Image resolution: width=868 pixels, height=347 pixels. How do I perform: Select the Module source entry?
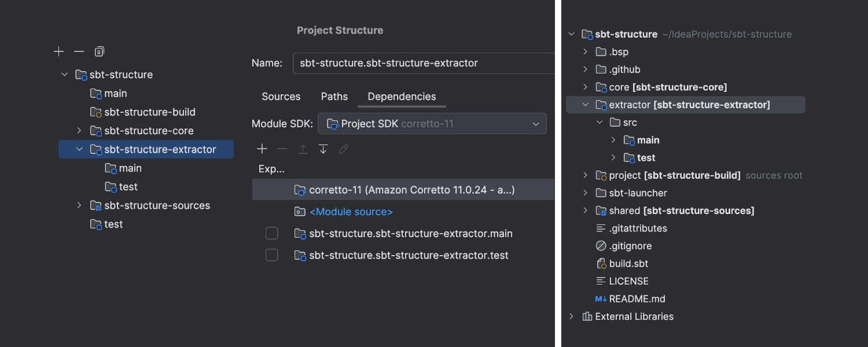[351, 212]
